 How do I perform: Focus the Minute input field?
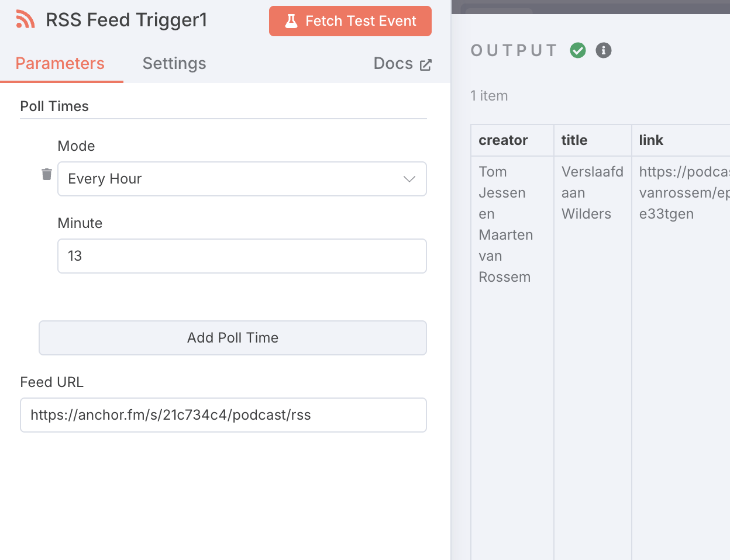tap(242, 256)
